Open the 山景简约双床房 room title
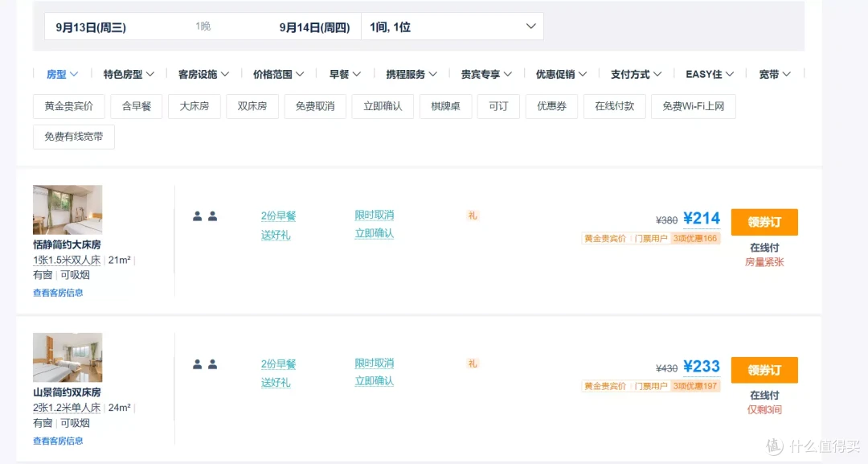 coord(67,392)
